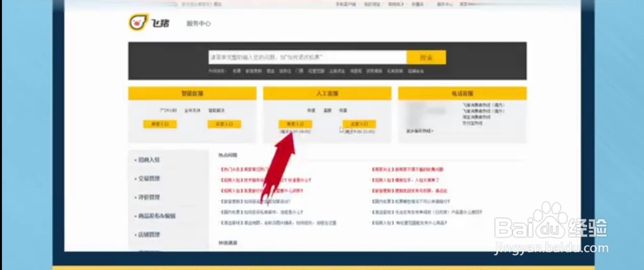Open the 人工客服 entry button marked 18:00
This screenshot has height=270, width=644.
coord(296,124)
